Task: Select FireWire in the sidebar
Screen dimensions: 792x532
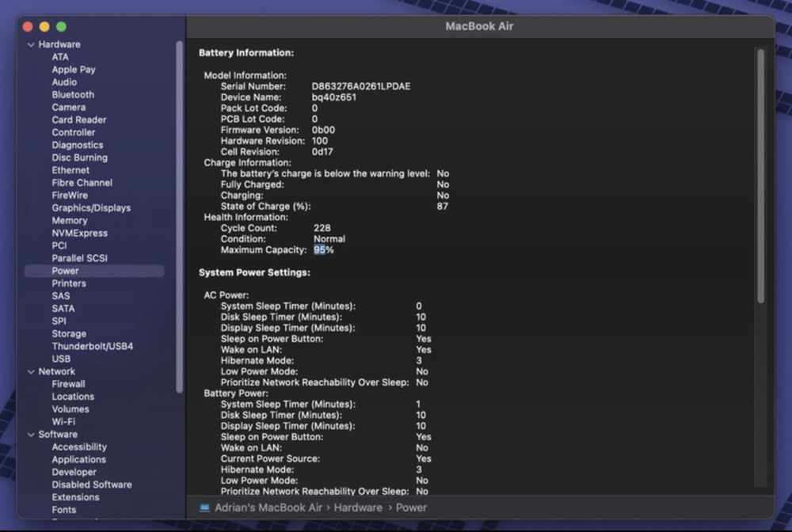Action: (70, 196)
